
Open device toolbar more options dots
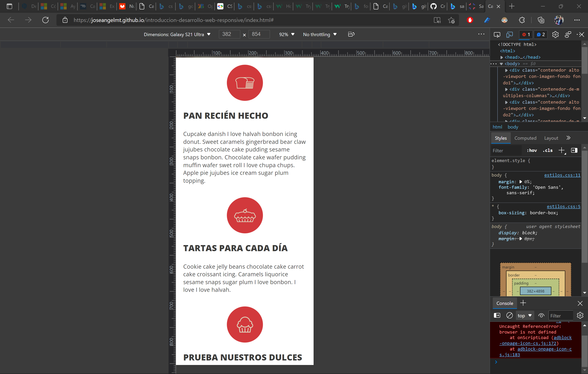coord(481,34)
